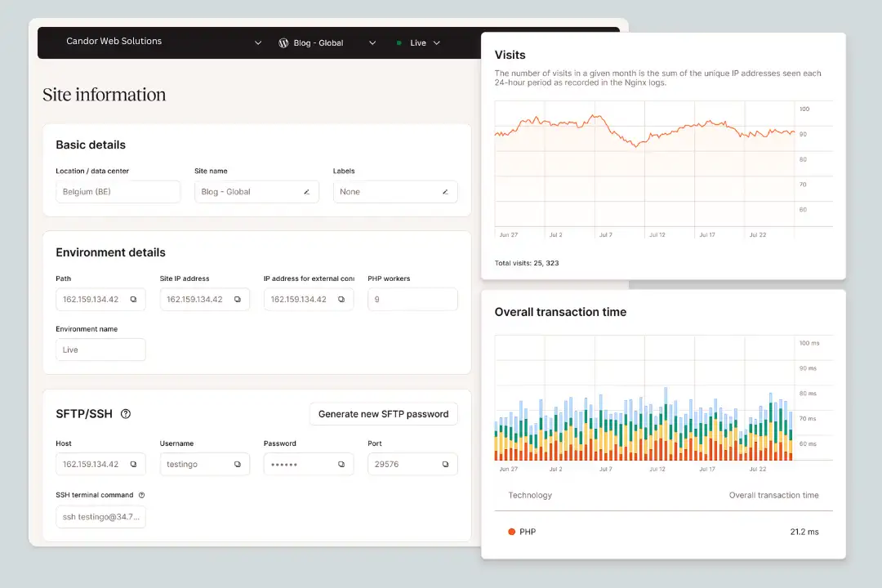Click the Overall transaction time column header

(x=774, y=495)
